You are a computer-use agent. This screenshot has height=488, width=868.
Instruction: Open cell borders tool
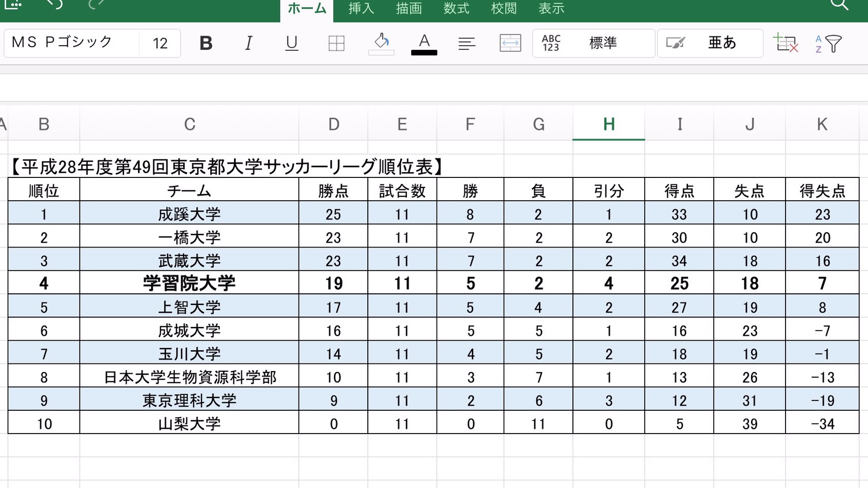pyautogui.click(x=336, y=44)
